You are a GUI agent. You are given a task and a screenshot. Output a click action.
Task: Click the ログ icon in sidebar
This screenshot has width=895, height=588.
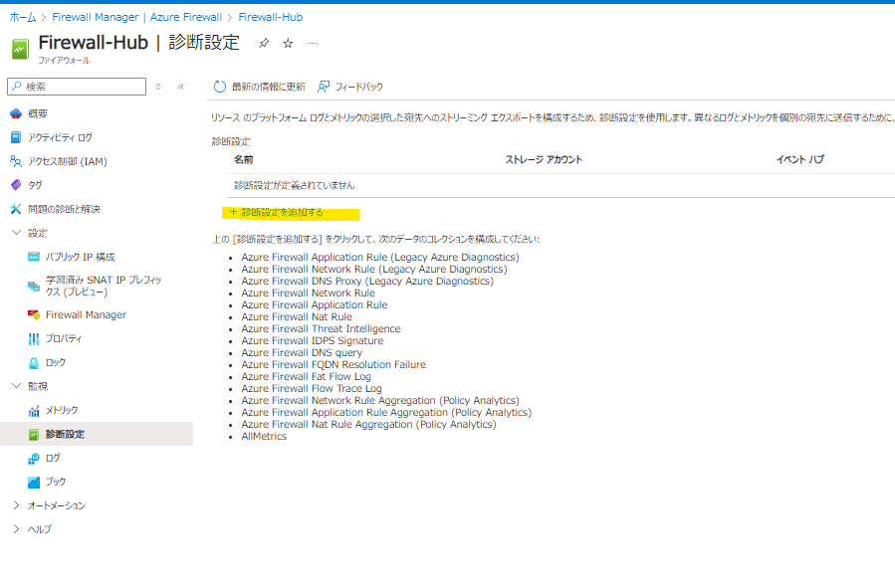click(34, 458)
